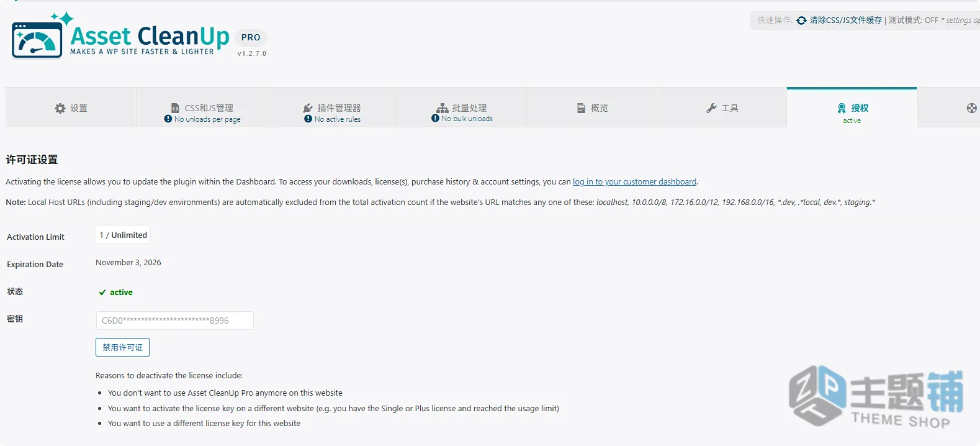Click the 'Expiration Date' label

[x=35, y=265]
